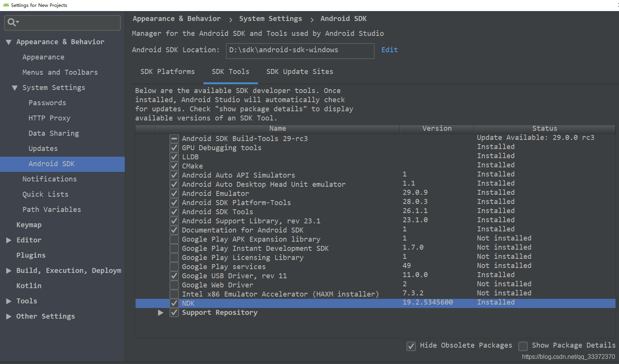619x364 pixels.
Task: Check Google Web Driver checkbox
Action: 174,285
